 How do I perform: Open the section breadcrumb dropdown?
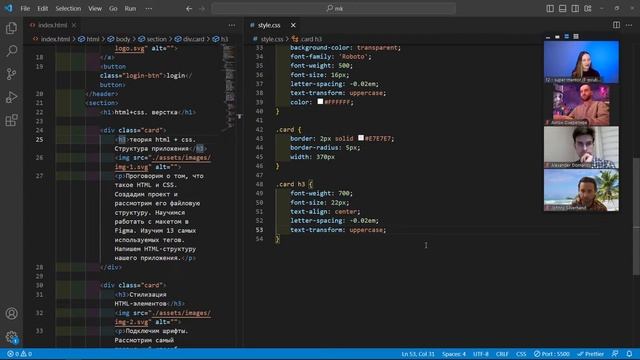[153, 39]
